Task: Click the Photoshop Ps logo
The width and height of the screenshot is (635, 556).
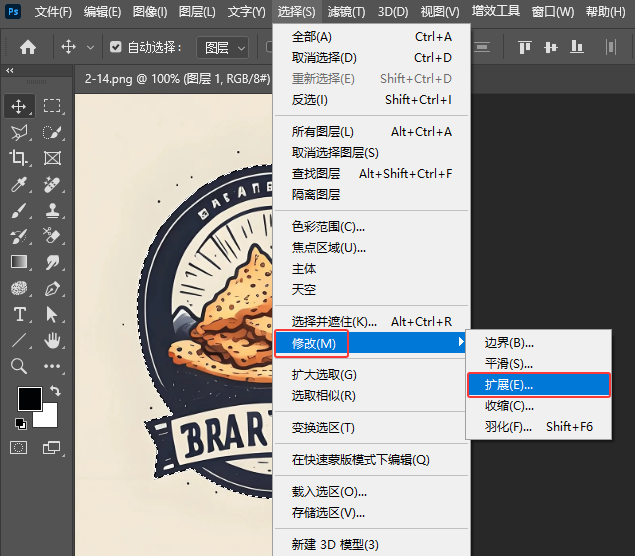Action: tap(13, 11)
